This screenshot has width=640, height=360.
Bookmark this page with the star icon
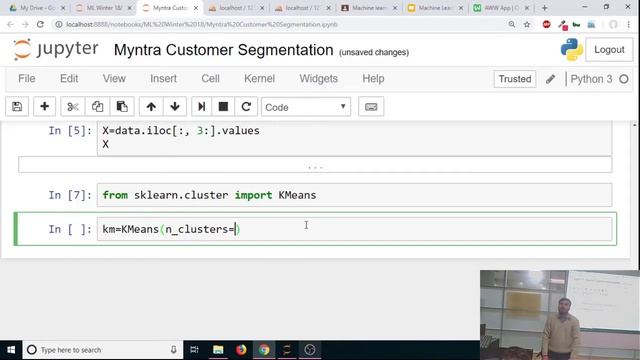pyautogui.click(x=527, y=24)
